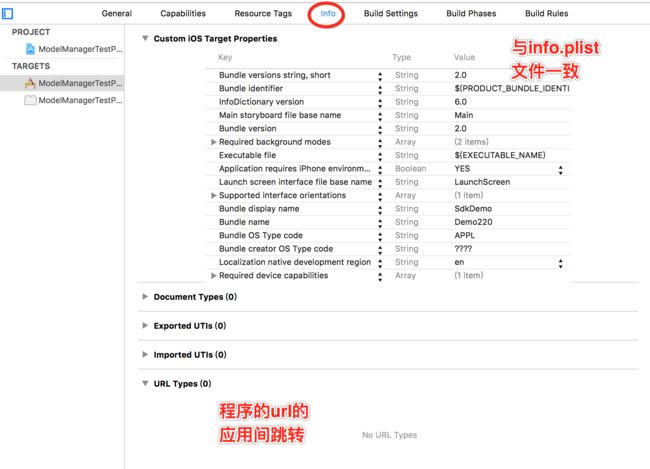Select the 'Bundle OS Type code' key
Image resolution: width=650 pixels, height=469 pixels.
point(261,235)
